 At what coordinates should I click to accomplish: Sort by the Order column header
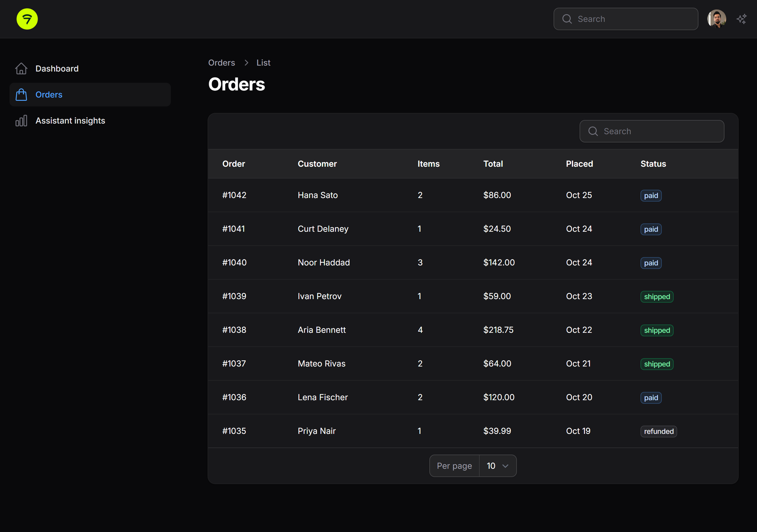(x=234, y=164)
